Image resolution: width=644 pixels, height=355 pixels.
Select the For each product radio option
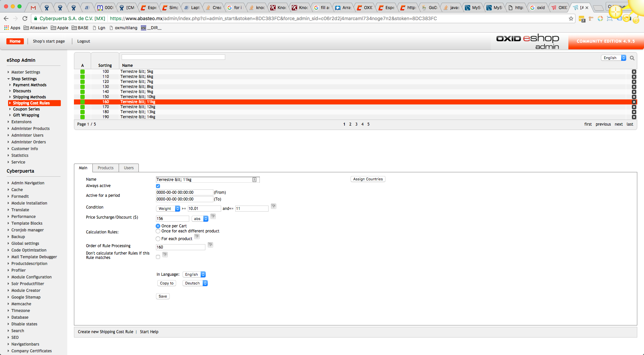click(158, 239)
